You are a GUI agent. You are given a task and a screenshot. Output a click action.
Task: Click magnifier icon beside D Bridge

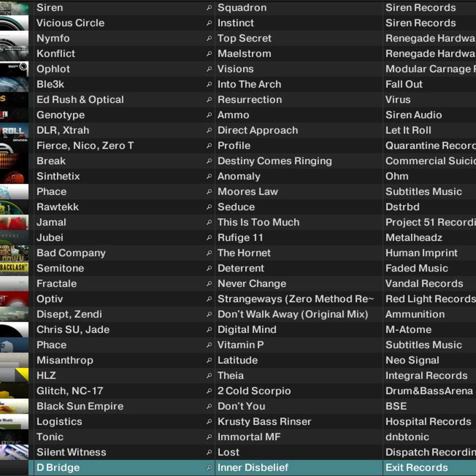pyautogui.click(x=209, y=468)
